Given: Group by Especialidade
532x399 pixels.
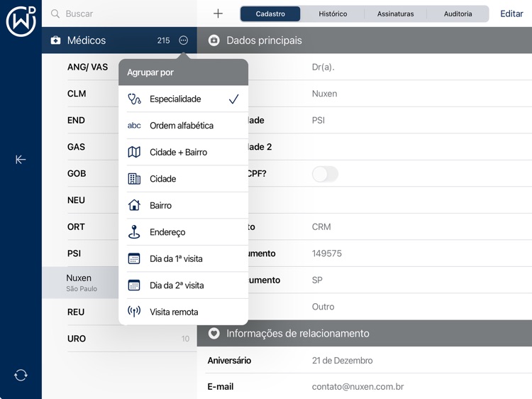Looking at the screenshot, I should click(x=183, y=99).
